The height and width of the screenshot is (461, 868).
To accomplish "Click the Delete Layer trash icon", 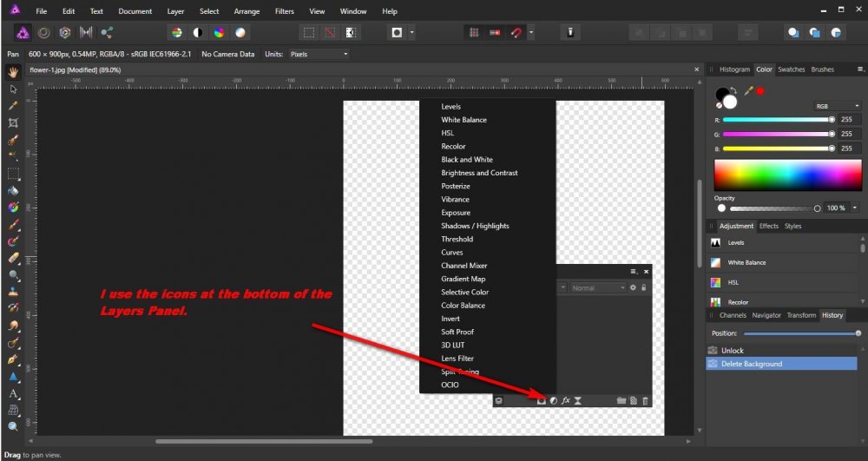I will [645, 400].
